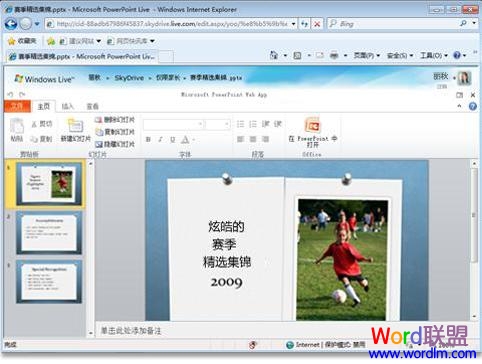Open the browser Home icon in command bar
482x364 pixels.
pyautogui.click(x=274, y=55)
